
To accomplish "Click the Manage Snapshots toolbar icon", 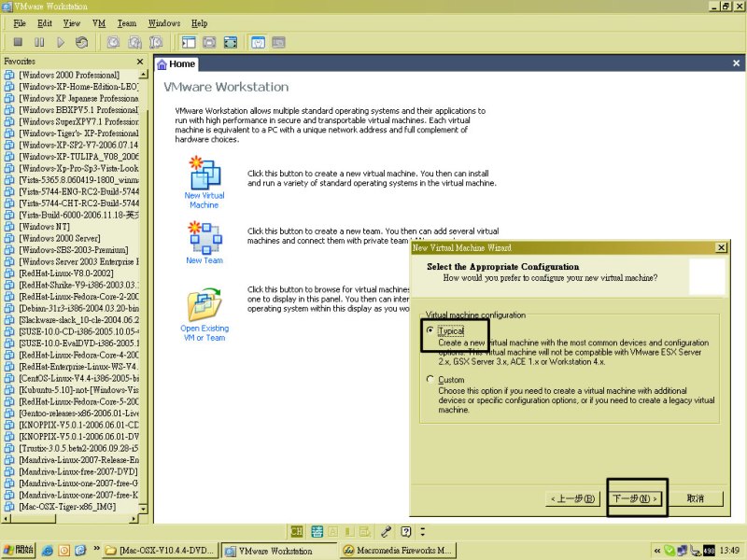I will 156,42.
